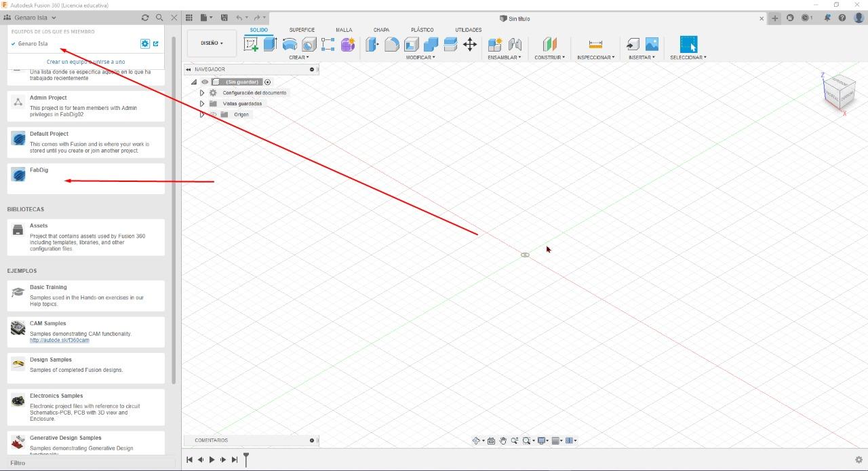Select the Revolve tool

(x=290, y=45)
